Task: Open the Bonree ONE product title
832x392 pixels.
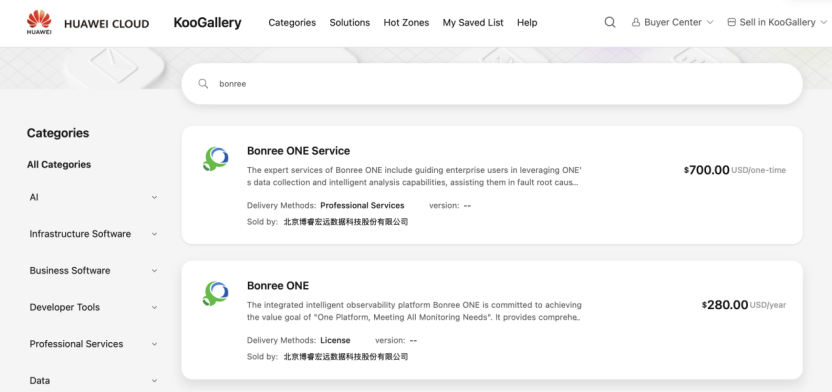Action: point(278,285)
